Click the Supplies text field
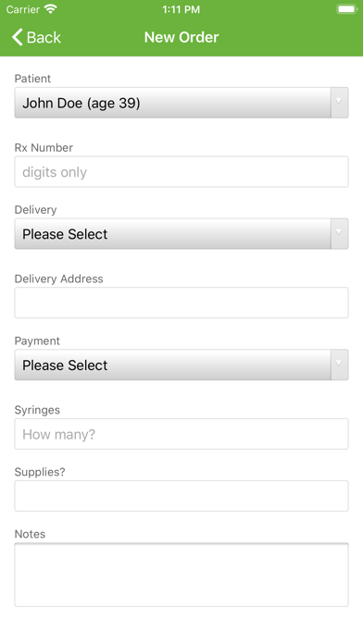The width and height of the screenshot is (363, 644). point(181,496)
